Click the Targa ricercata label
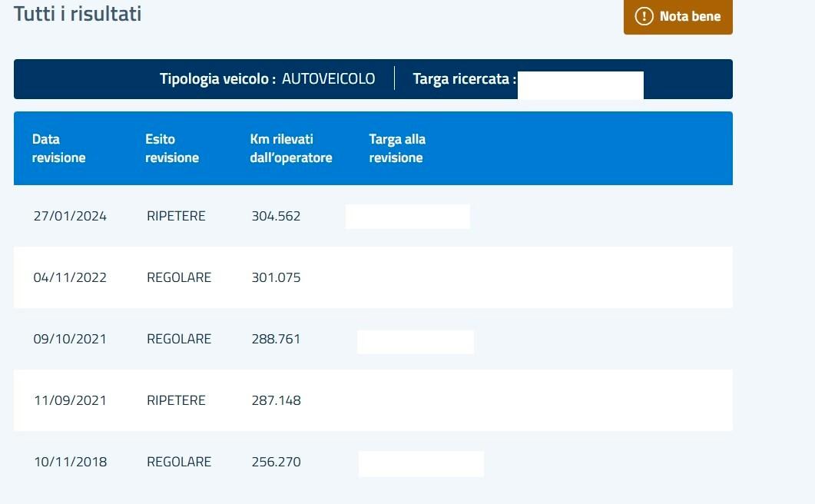The height and width of the screenshot is (504, 815). 464,78
